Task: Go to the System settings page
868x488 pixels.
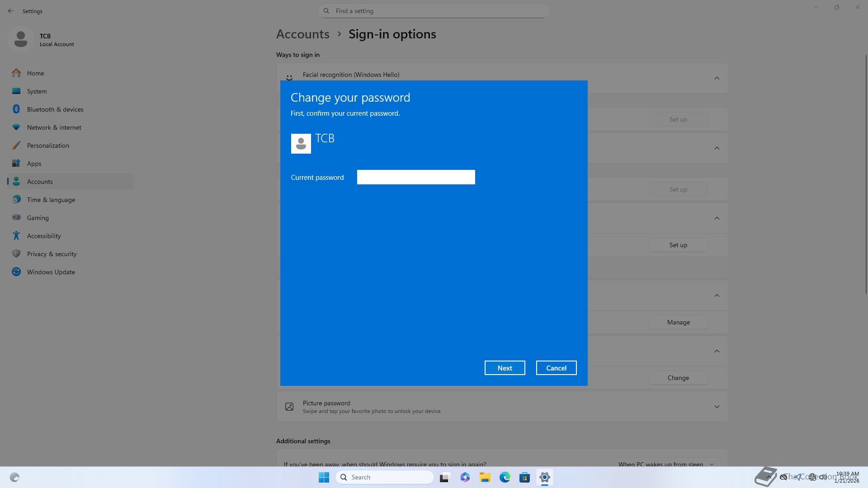Action: (37, 91)
